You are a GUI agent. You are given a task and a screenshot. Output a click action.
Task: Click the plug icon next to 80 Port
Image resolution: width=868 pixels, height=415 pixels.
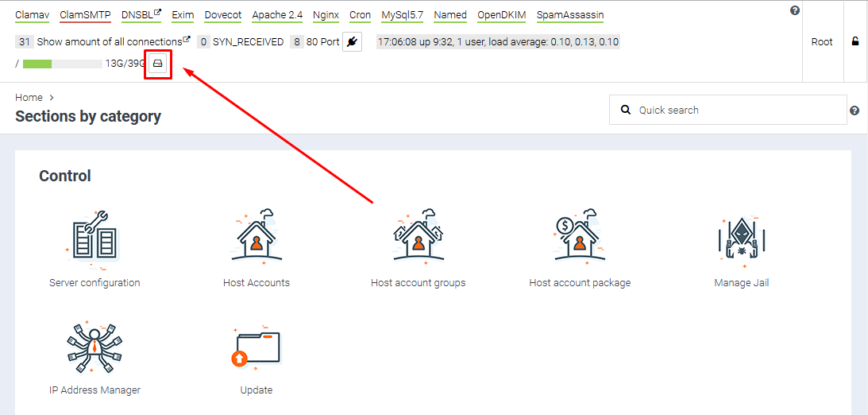[352, 41]
